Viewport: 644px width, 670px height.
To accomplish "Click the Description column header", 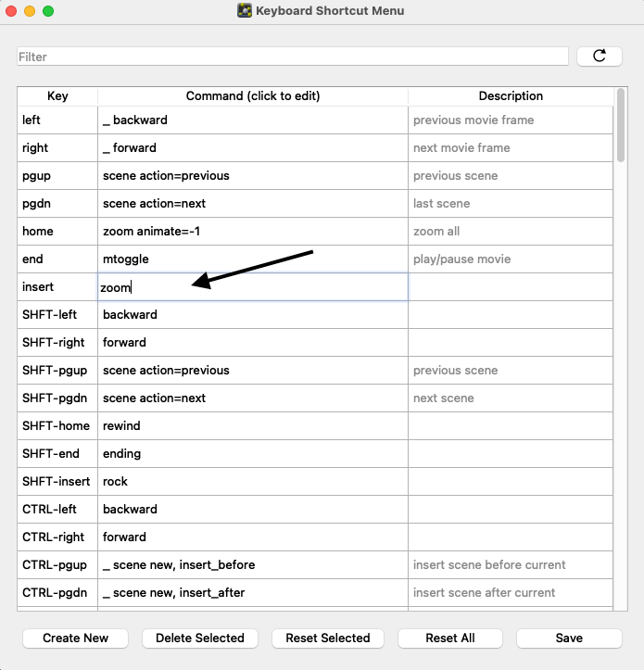I will (x=511, y=96).
